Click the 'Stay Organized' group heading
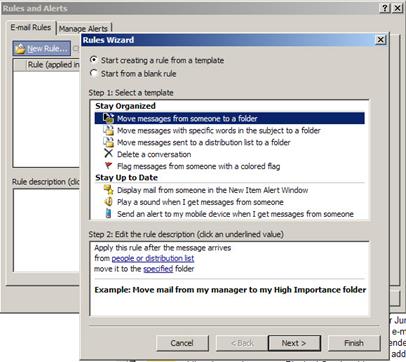This screenshot has width=406, height=362. coord(125,106)
